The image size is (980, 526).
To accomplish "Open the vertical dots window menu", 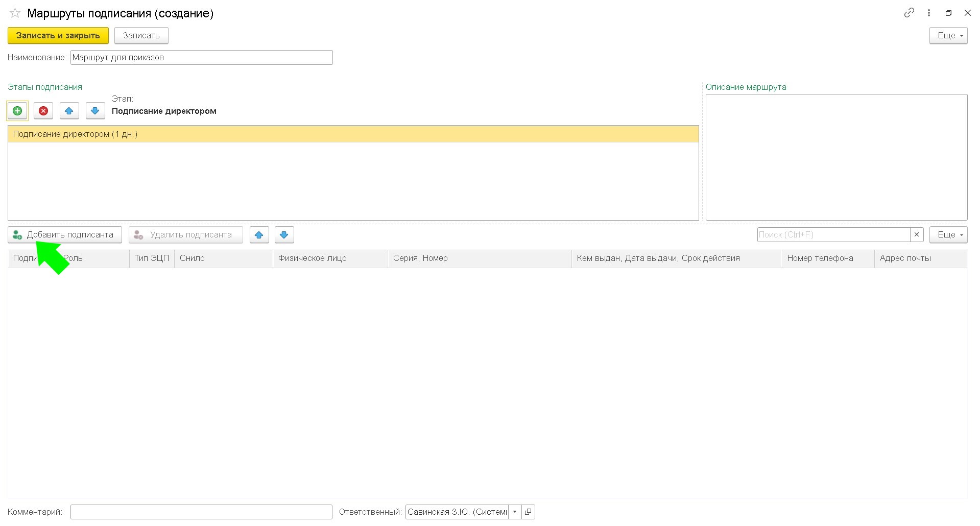I will 929,13.
